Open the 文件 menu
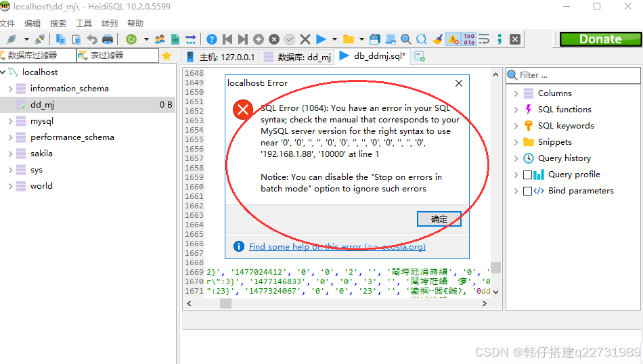643x364 pixels. (x=7, y=24)
